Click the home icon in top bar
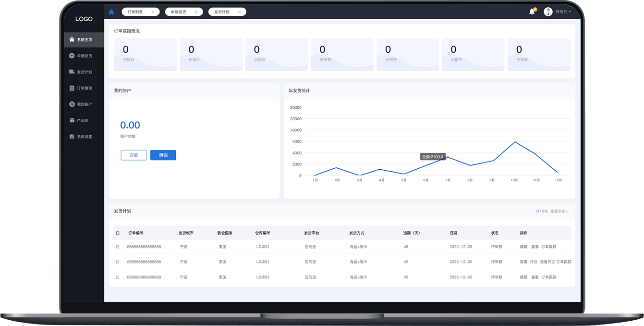Image resolution: width=644 pixels, height=326 pixels. [112, 12]
